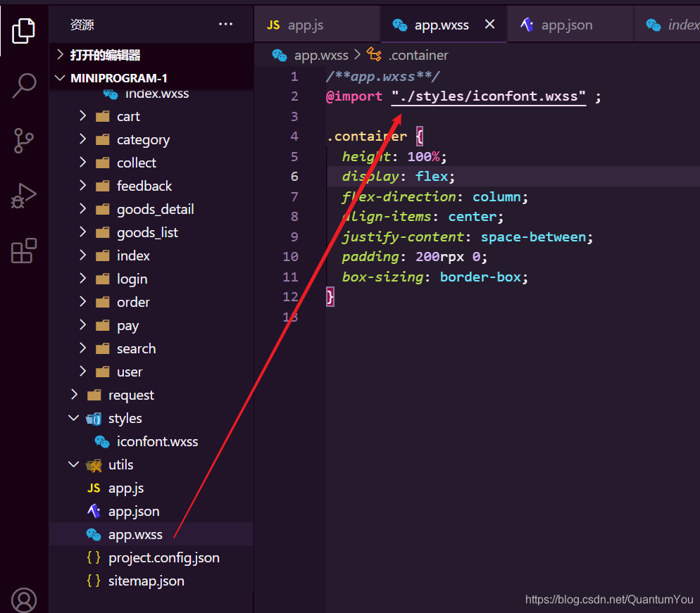
Task: Expand the login folder chevron
Action: pyautogui.click(x=82, y=279)
